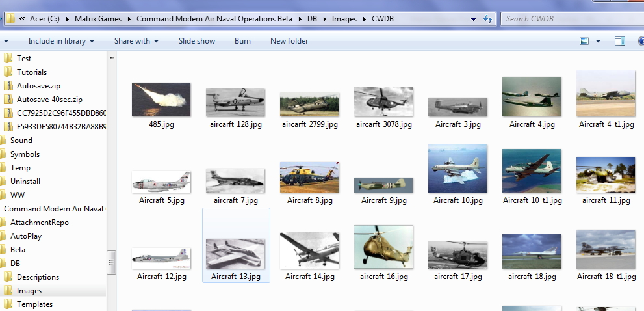Select the E5933DF580744B32BA88B9 item in tree
The height and width of the screenshot is (311, 644).
tap(61, 127)
